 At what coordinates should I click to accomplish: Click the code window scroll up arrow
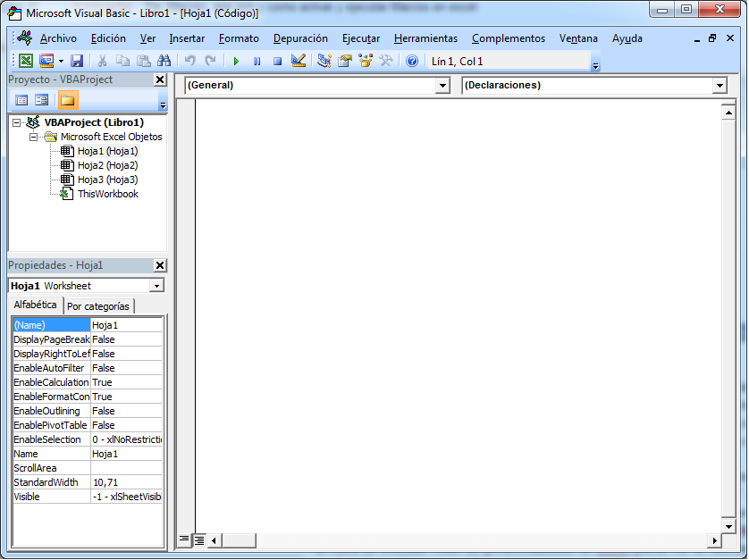pyautogui.click(x=728, y=113)
